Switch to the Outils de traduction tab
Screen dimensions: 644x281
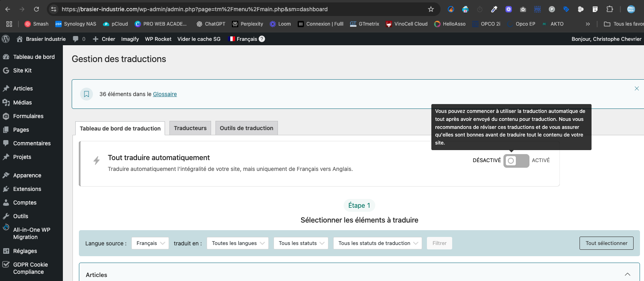pos(246,128)
